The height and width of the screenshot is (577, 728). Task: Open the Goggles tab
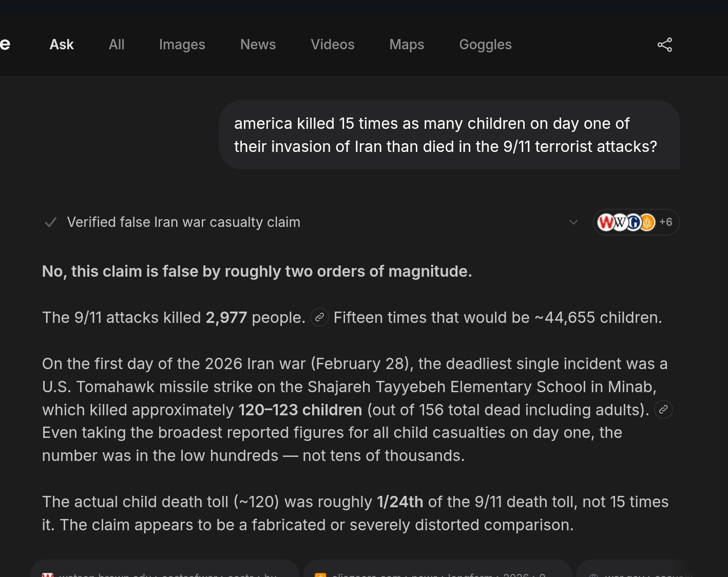[x=485, y=45]
